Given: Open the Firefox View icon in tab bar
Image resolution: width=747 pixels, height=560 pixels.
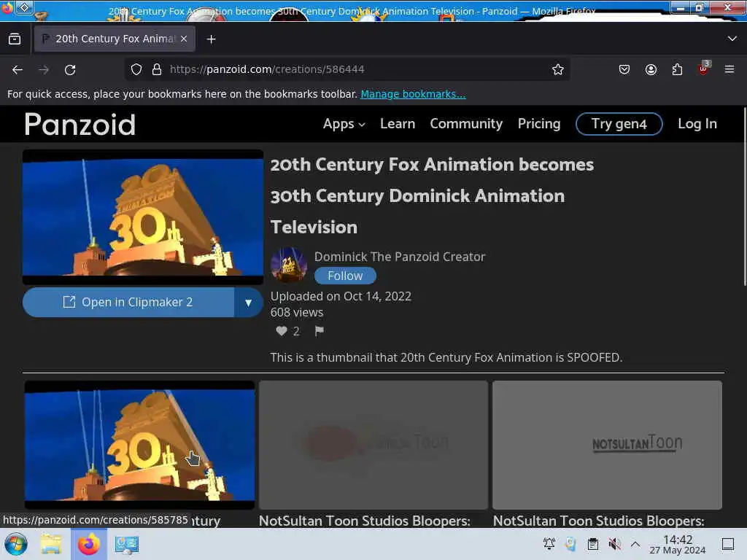Looking at the screenshot, I should click(x=15, y=39).
